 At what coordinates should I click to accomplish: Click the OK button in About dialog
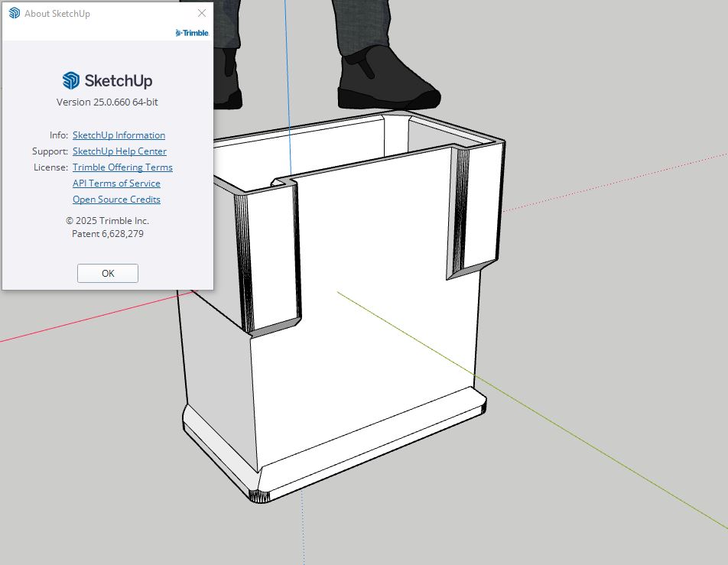click(x=108, y=273)
